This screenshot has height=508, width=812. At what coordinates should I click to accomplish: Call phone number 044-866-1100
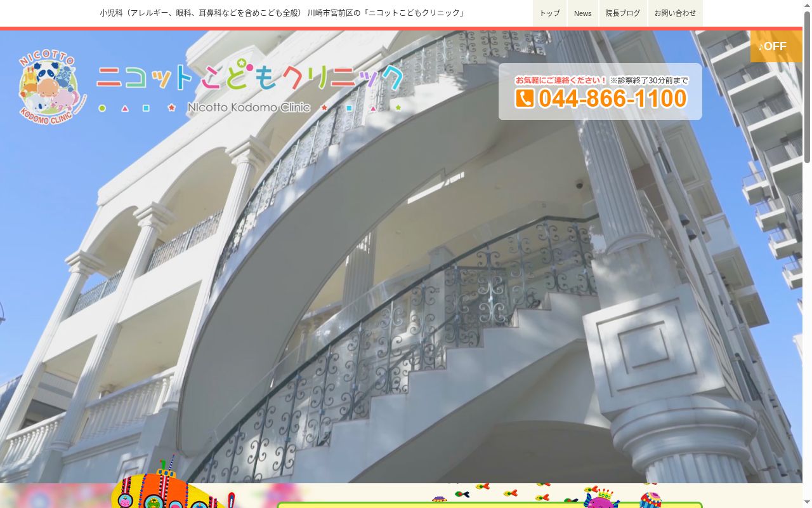pos(612,98)
